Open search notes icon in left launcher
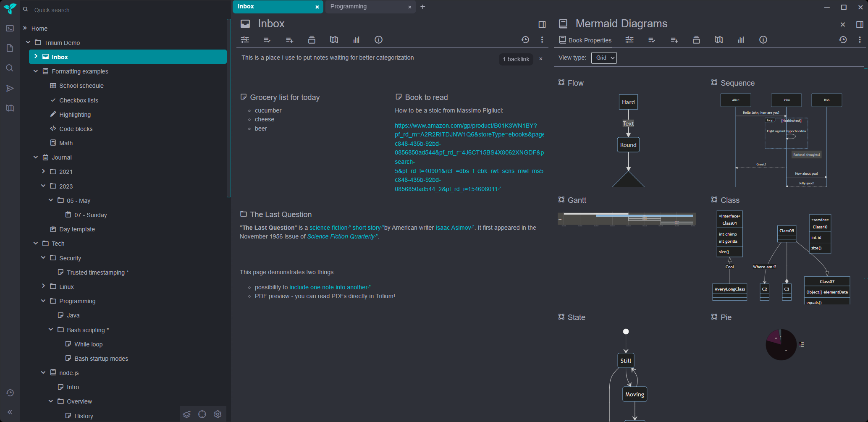The image size is (868, 422). pyautogui.click(x=10, y=68)
